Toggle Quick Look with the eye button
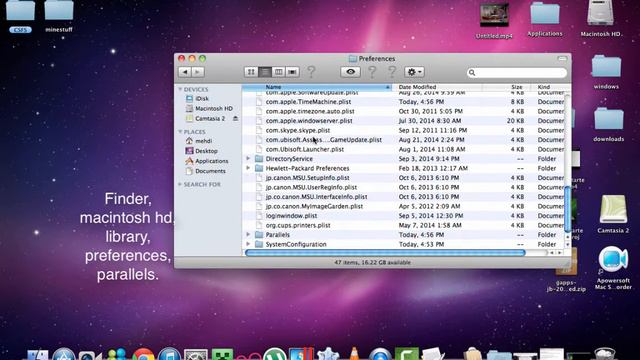 [351, 72]
